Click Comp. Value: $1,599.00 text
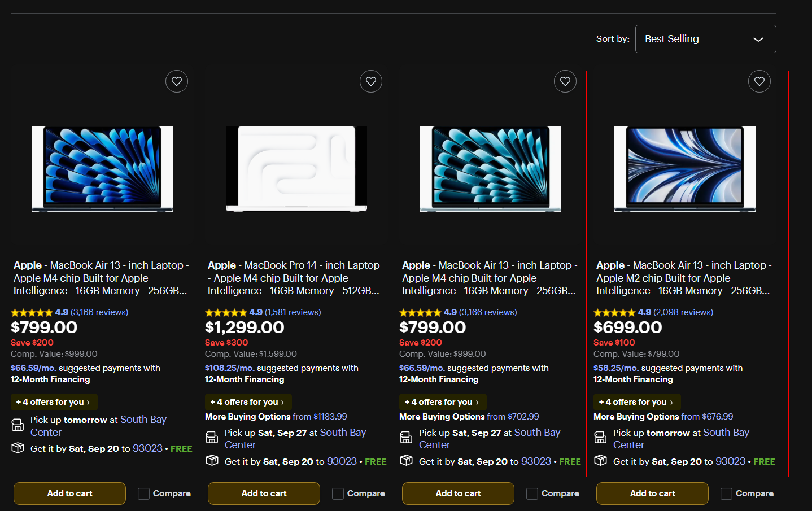Viewport: 812px width, 511px height. 251,354
